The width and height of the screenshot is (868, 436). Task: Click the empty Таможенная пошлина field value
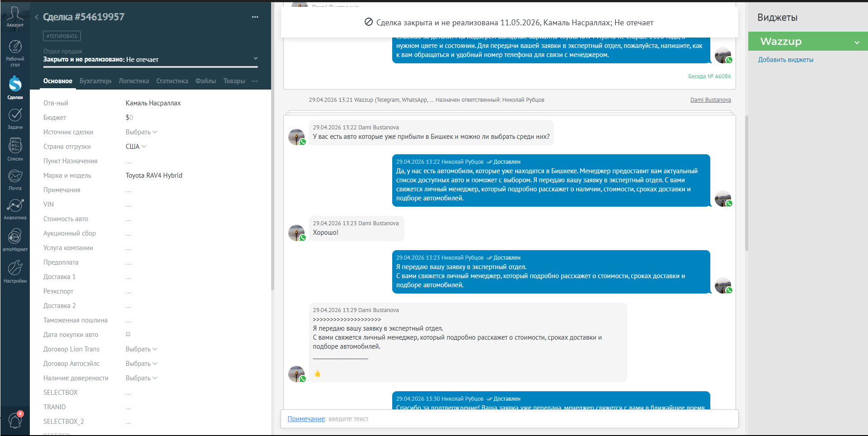point(128,321)
